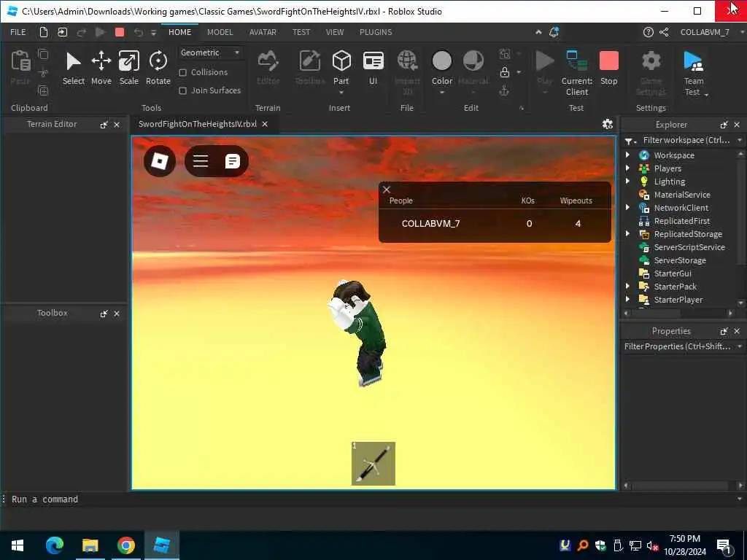Open the Part dropdown arrow
This screenshot has width=747, height=560.
341,92
